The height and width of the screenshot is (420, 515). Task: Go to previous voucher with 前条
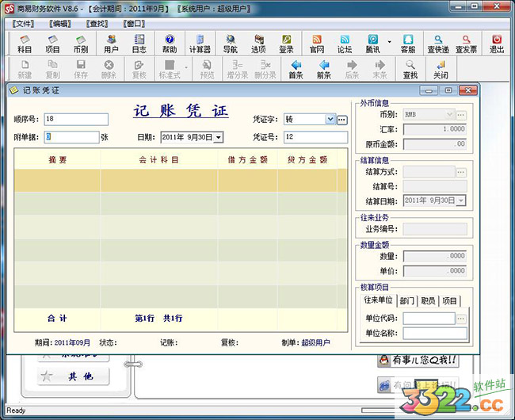pyautogui.click(x=324, y=70)
